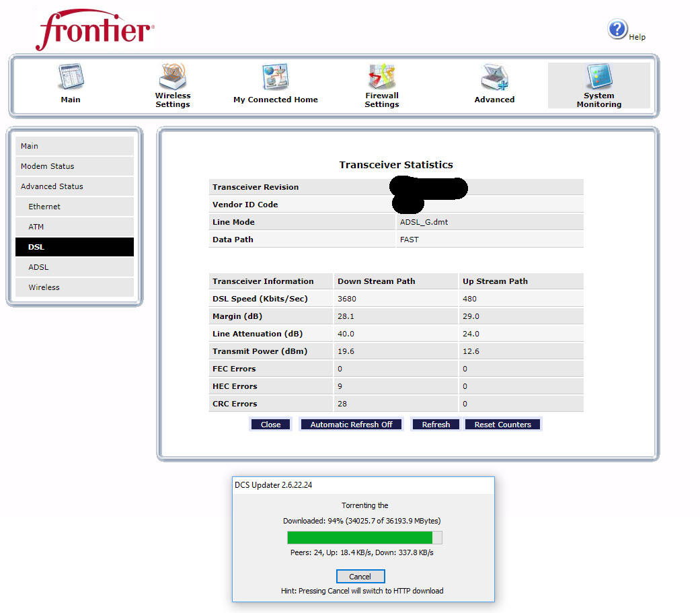Click the Vendor ID Code row label
The width and height of the screenshot is (700, 613).
(245, 205)
